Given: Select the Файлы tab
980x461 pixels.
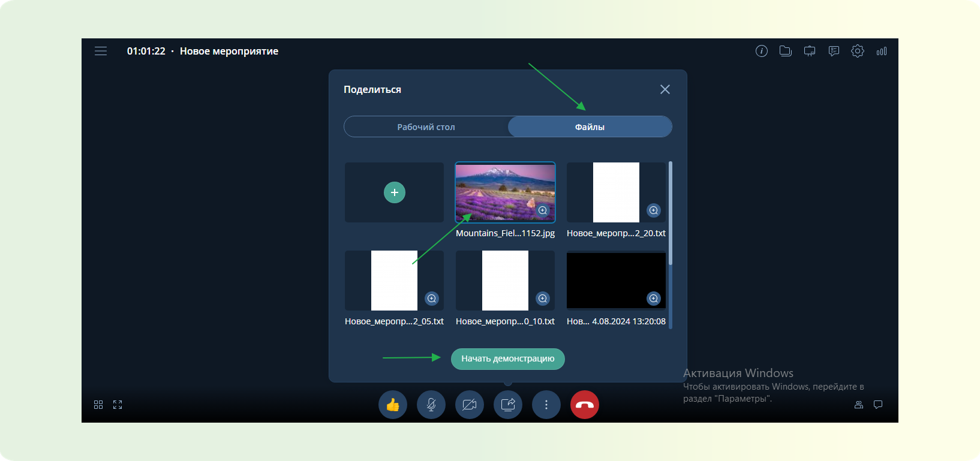Looking at the screenshot, I should click(x=590, y=127).
